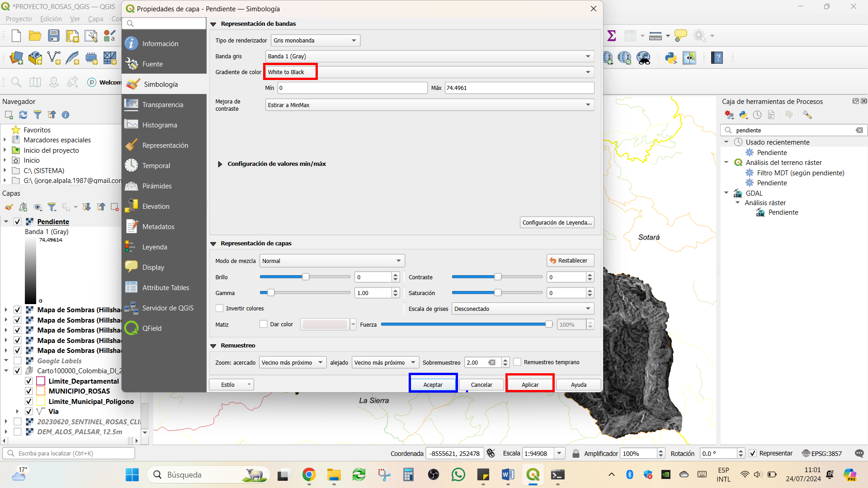Open the Proyecto menu
Viewport: 868px width, 488px height.
click(x=19, y=19)
